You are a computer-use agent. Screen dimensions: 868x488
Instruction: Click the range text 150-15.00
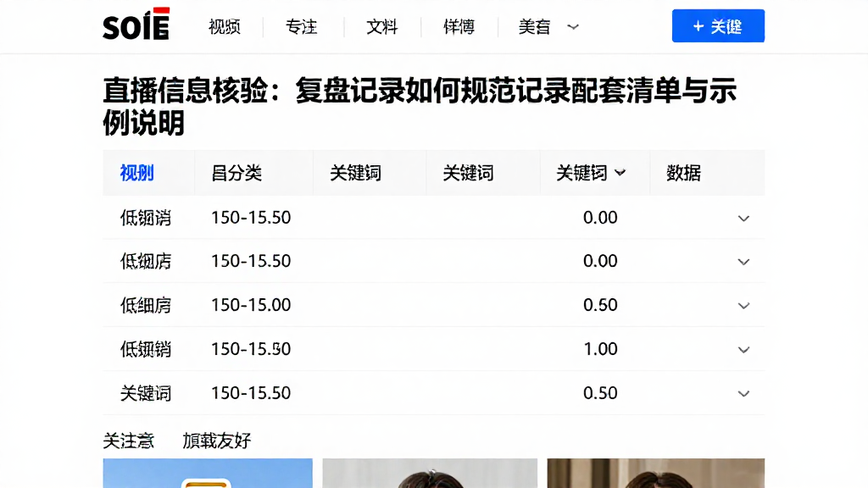coord(251,305)
